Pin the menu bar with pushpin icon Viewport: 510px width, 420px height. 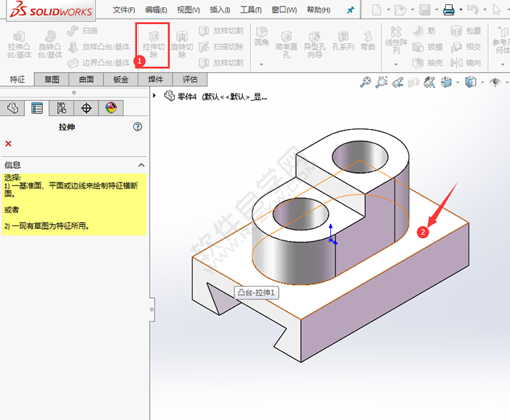click(x=350, y=10)
